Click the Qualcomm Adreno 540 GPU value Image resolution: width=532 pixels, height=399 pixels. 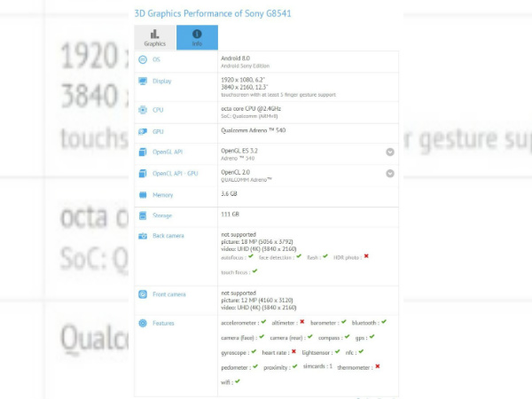(x=254, y=130)
